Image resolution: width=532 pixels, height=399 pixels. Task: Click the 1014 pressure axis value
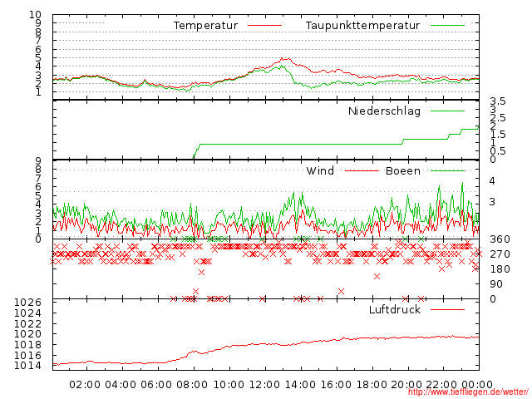pos(27,366)
